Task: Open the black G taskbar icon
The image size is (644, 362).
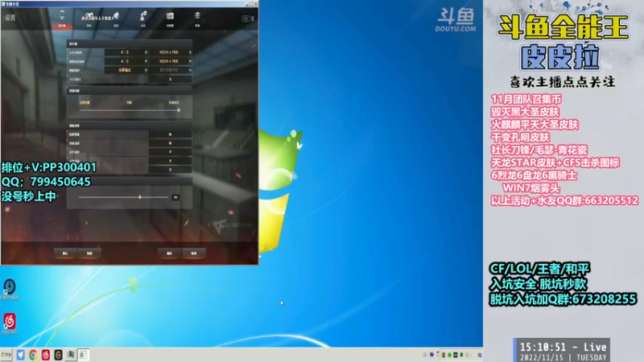Action: (x=58, y=355)
